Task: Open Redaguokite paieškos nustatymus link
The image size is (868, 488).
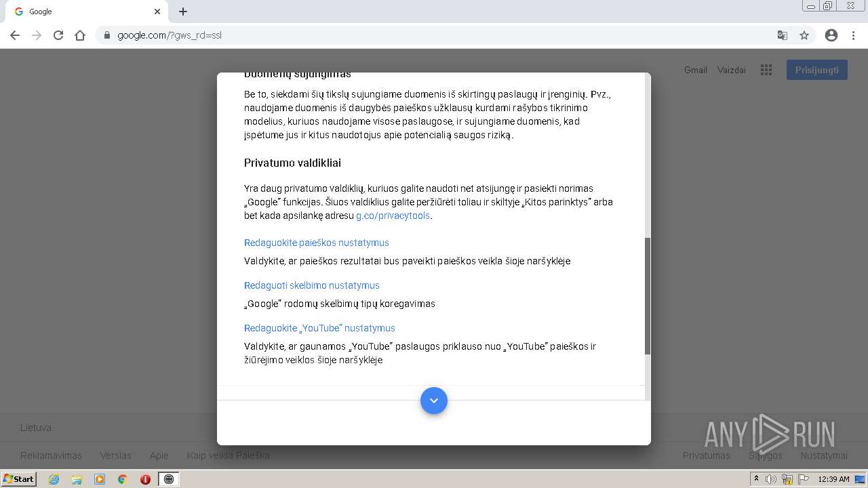Action: point(317,243)
